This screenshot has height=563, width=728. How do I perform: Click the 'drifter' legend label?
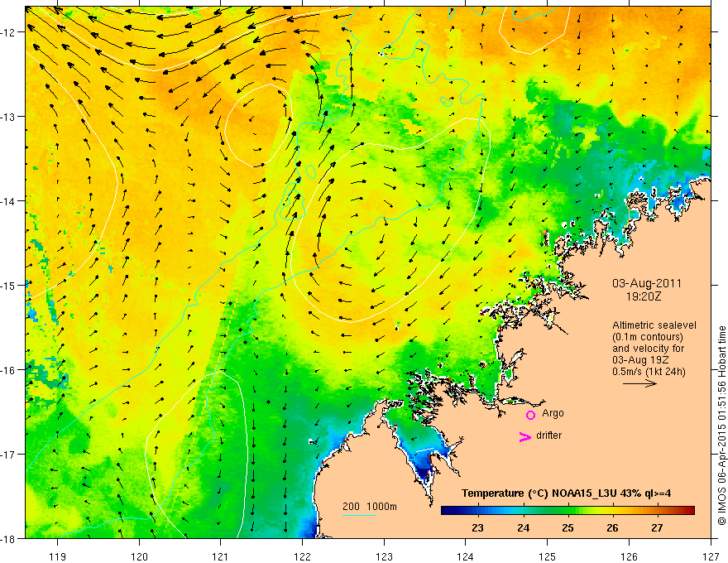(548, 435)
